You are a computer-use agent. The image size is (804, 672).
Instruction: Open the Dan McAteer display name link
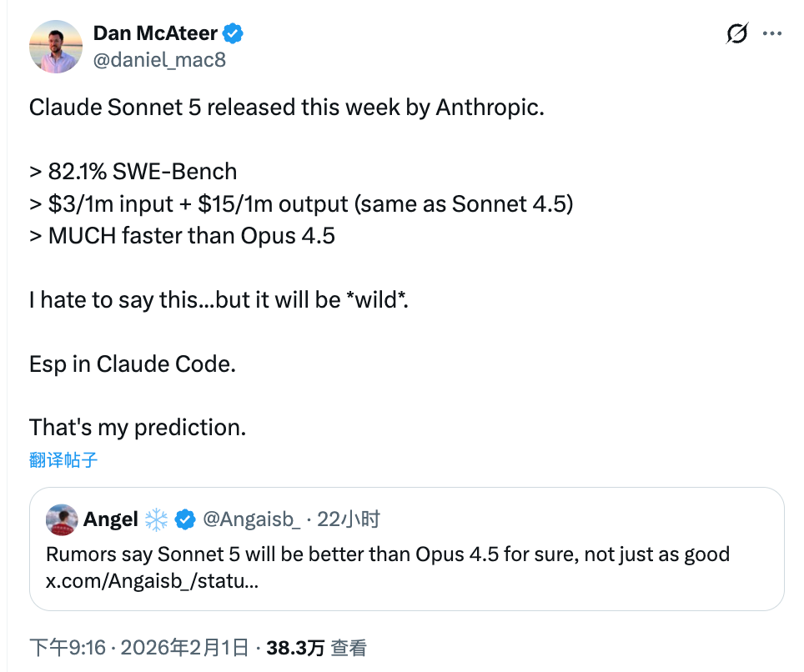click(155, 33)
